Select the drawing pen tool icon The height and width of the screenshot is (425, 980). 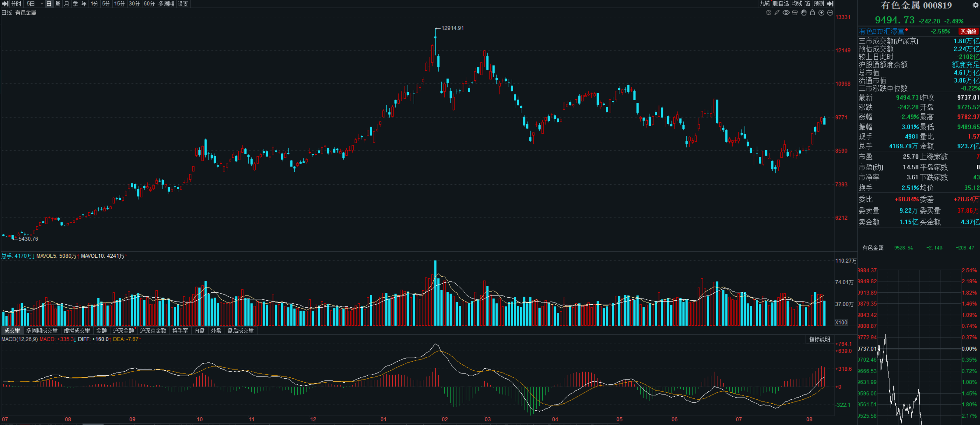pyautogui.click(x=777, y=13)
